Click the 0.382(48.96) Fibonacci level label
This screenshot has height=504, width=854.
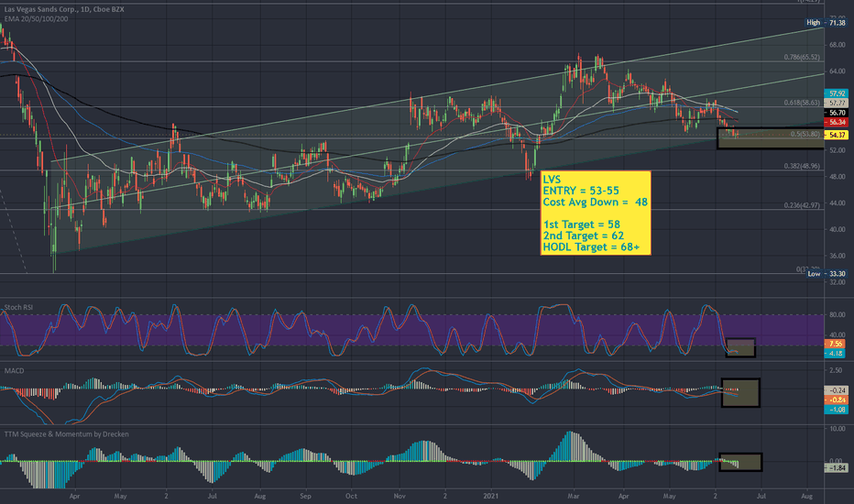pyautogui.click(x=802, y=166)
